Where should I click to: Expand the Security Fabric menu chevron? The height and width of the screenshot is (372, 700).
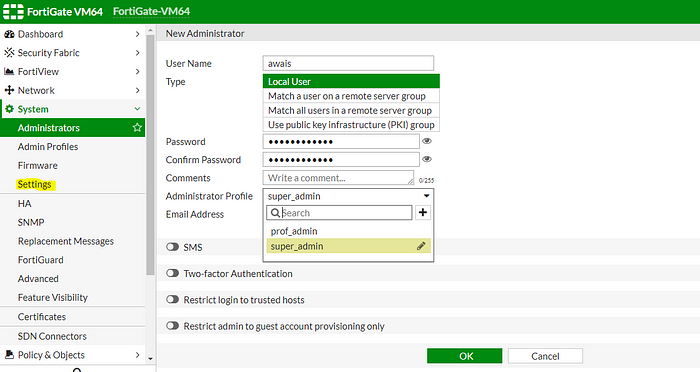138,53
